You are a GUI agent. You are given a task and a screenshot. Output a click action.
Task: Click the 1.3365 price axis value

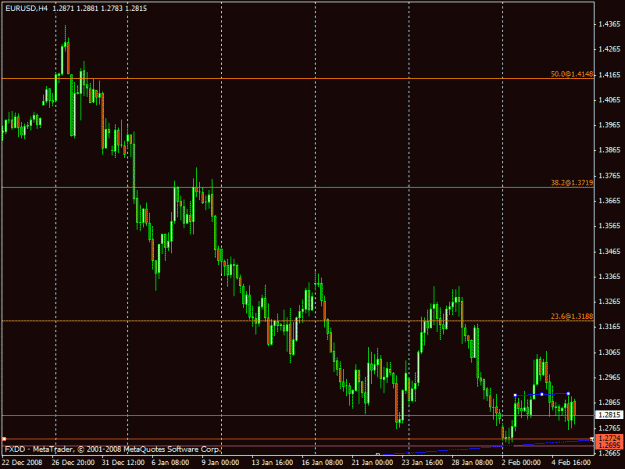click(609, 277)
